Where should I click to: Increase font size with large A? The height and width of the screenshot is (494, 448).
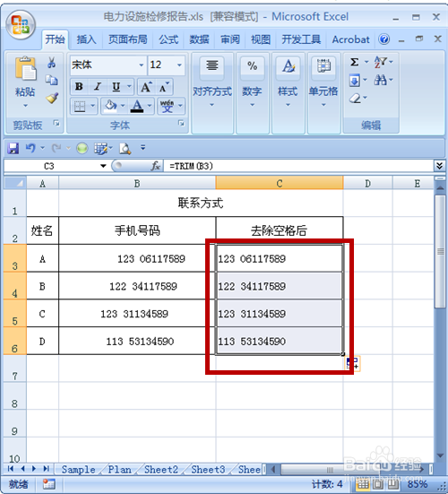[146, 87]
